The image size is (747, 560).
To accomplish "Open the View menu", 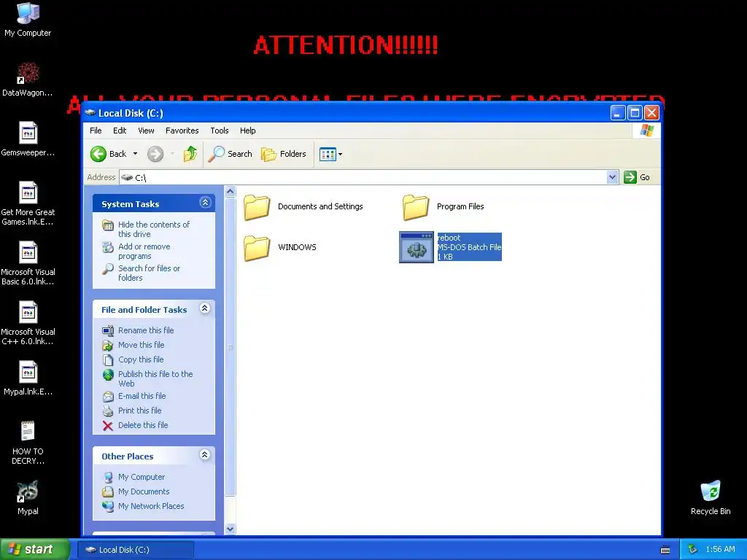I will pos(146,131).
